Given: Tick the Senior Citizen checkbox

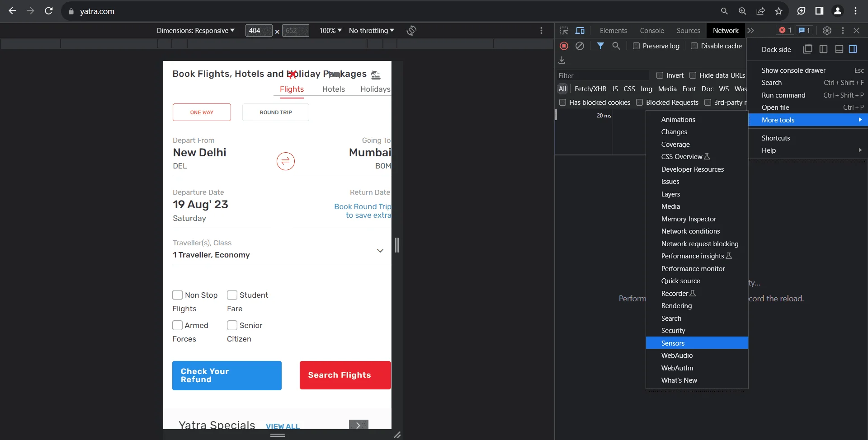Looking at the screenshot, I should pyautogui.click(x=232, y=325).
